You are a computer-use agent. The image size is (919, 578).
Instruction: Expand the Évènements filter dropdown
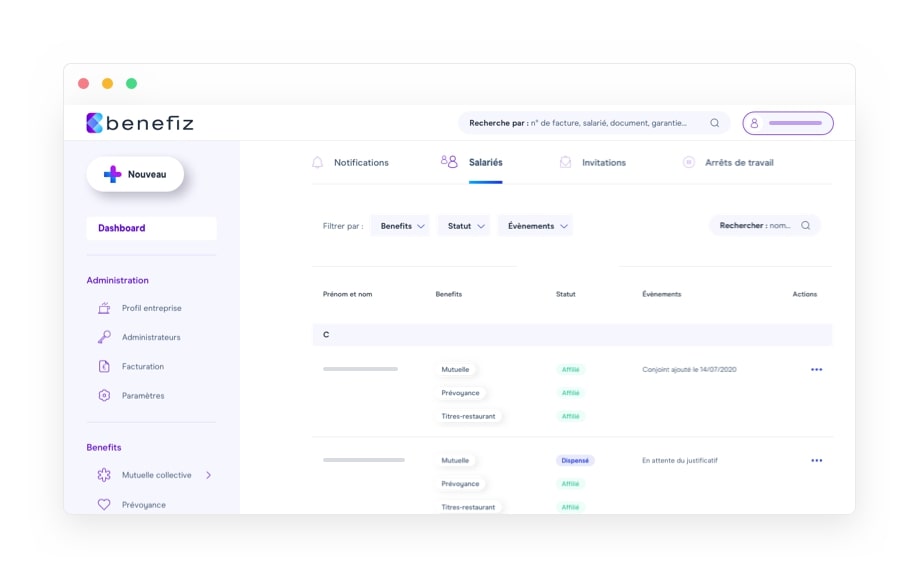pos(536,225)
